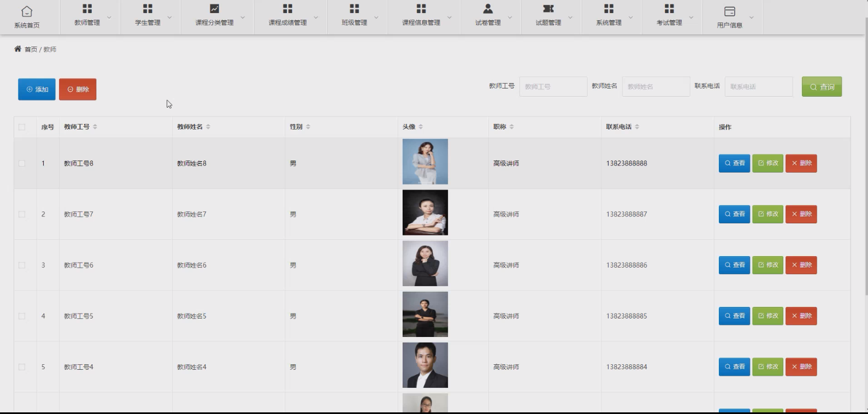Click the red 删除 batch delete button
Viewport: 868px width, 414px height.
pos(78,90)
